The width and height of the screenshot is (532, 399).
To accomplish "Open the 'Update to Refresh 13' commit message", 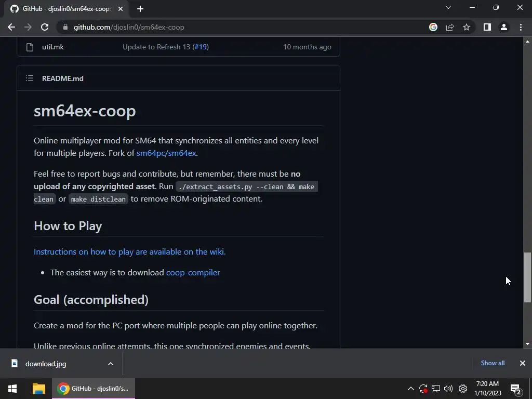I will pyautogui.click(x=156, y=47).
